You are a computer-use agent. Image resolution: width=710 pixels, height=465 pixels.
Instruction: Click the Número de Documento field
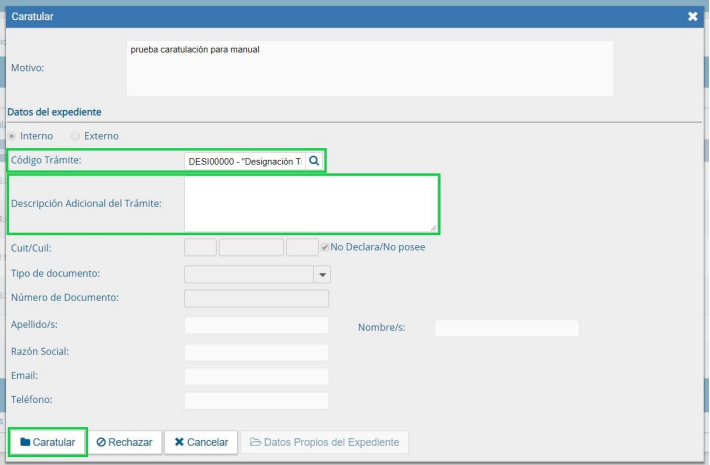click(257, 298)
